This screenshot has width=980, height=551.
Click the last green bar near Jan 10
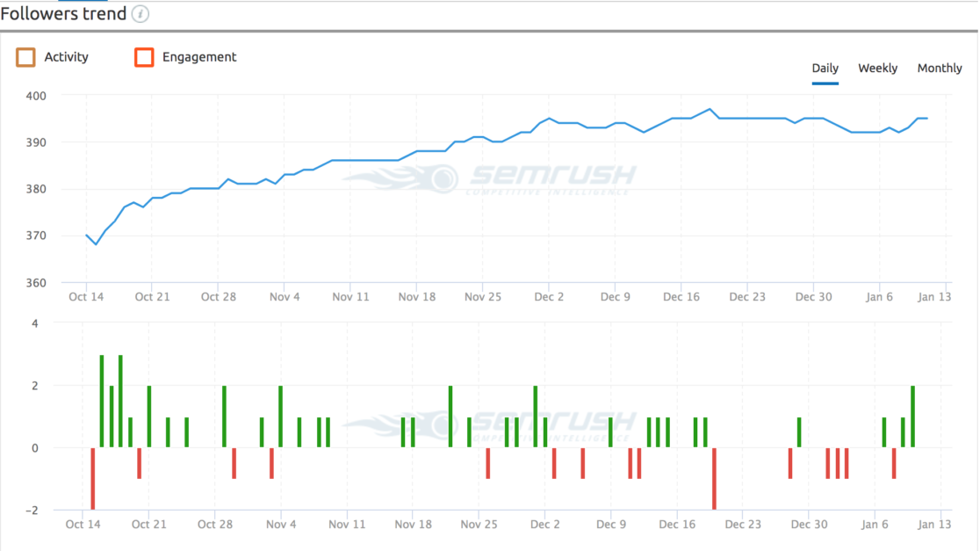tap(913, 417)
